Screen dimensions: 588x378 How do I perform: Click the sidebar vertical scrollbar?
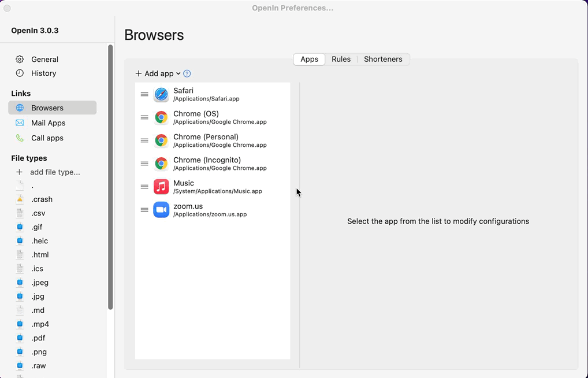110,177
